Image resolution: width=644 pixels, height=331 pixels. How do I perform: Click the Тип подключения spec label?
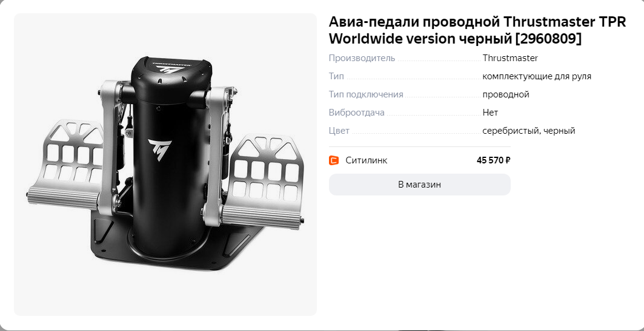pos(366,94)
